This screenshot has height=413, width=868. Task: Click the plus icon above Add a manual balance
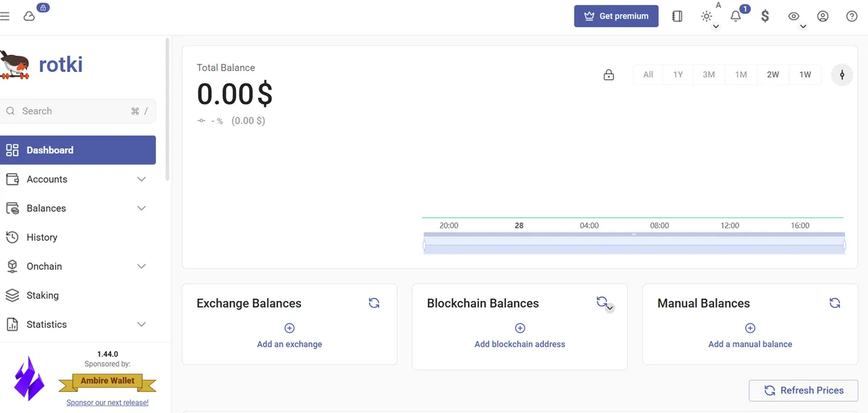click(750, 328)
